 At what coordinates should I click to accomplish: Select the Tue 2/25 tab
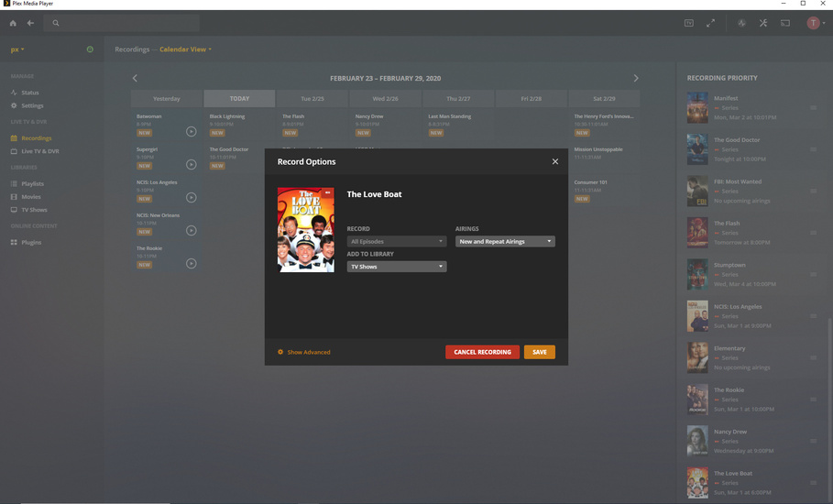tap(312, 99)
